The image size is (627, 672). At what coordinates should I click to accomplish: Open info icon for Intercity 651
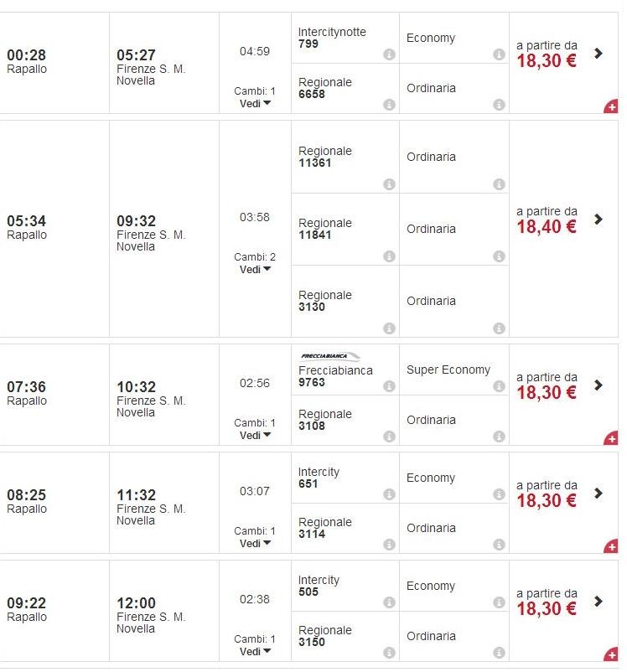pos(389,494)
